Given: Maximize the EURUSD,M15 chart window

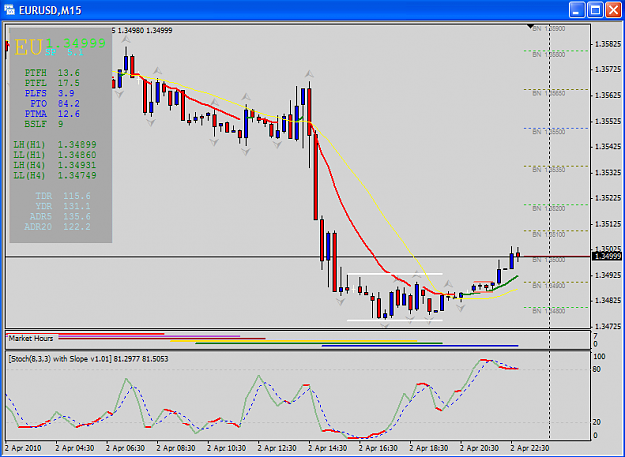Looking at the screenshot, I should tap(596, 10).
